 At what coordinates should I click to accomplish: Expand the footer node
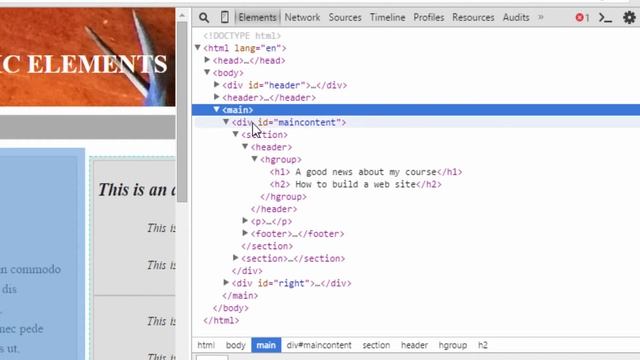tap(245, 233)
